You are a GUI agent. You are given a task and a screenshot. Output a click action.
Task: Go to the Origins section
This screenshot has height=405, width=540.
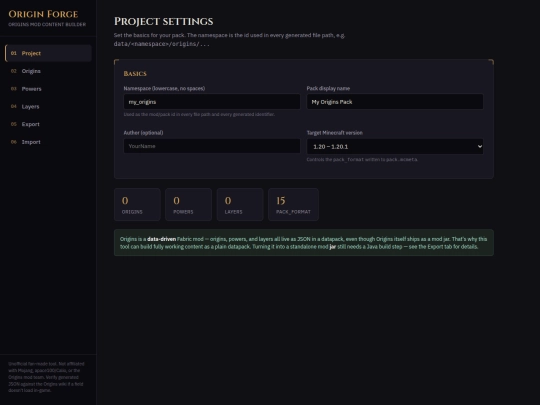tap(48, 71)
